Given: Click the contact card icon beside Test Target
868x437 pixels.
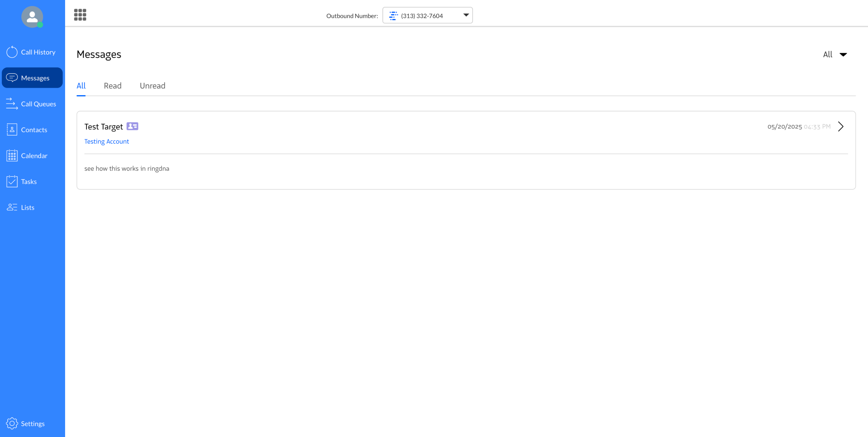Looking at the screenshot, I should tap(132, 126).
